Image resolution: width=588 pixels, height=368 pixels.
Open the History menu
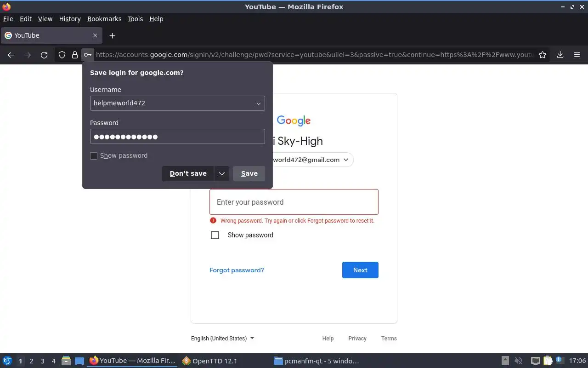[x=70, y=19]
